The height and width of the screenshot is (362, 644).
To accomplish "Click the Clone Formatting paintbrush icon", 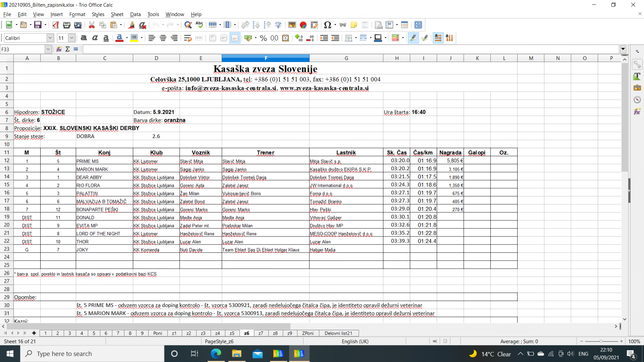I will (131, 25).
